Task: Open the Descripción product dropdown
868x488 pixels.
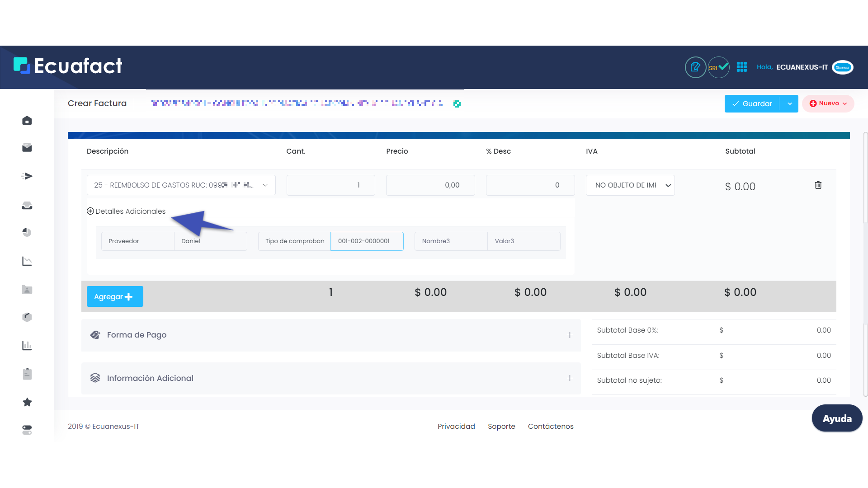Action: click(x=181, y=185)
